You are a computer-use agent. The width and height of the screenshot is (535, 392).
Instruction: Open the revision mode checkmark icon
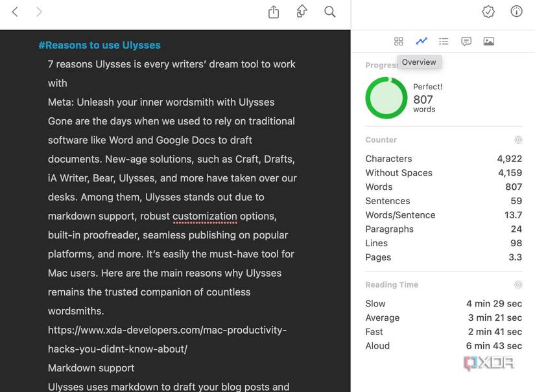488,12
